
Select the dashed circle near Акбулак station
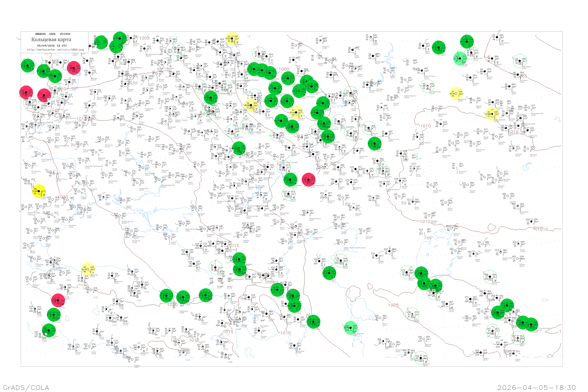coord(383,171)
